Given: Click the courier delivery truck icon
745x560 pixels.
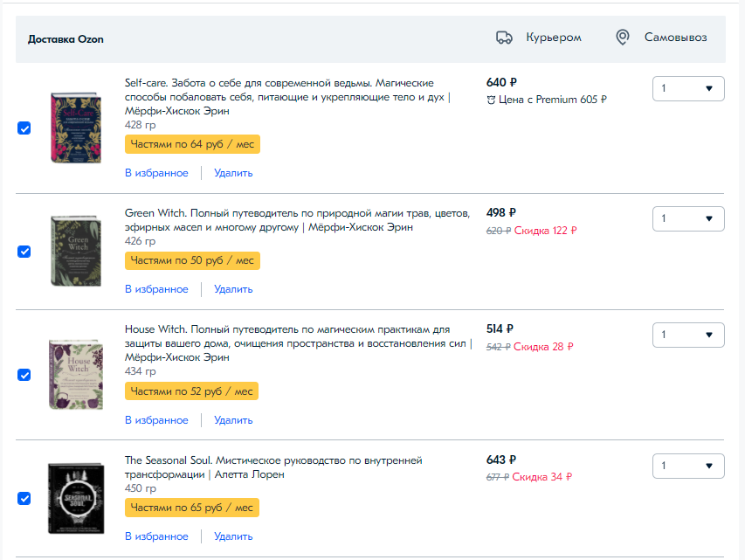Looking at the screenshot, I should [504, 38].
